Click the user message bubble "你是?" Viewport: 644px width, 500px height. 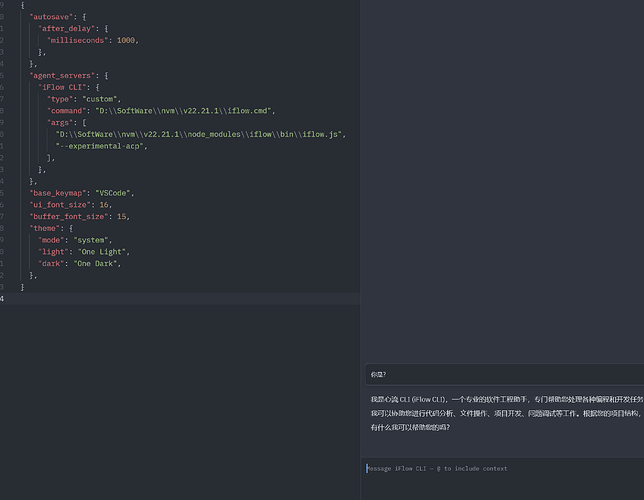point(504,374)
